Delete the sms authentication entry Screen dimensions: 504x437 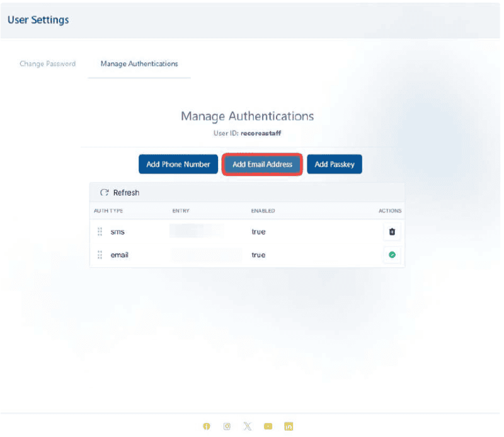392,232
